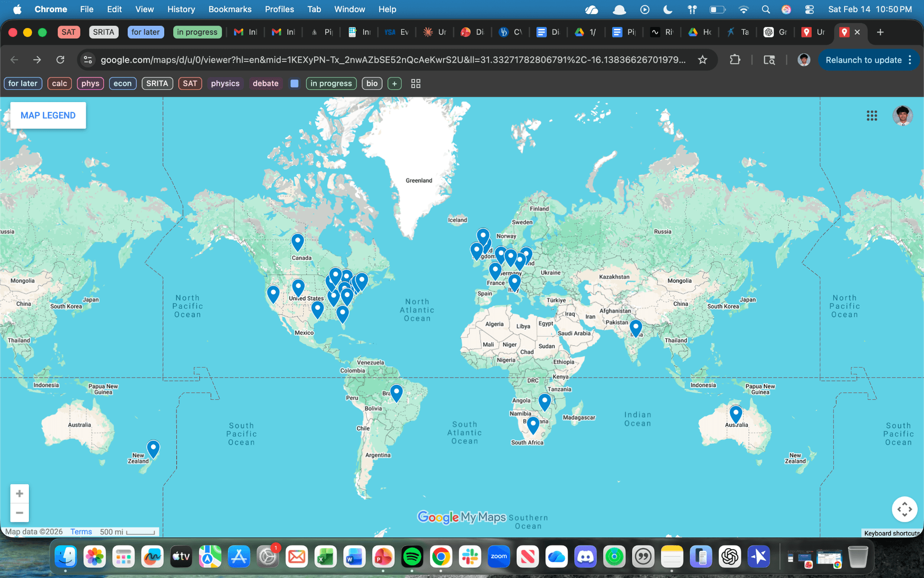The height and width of the screenshot is (578, 924).
Task: Open Slack from the Dock
Action: pos(470,557)
